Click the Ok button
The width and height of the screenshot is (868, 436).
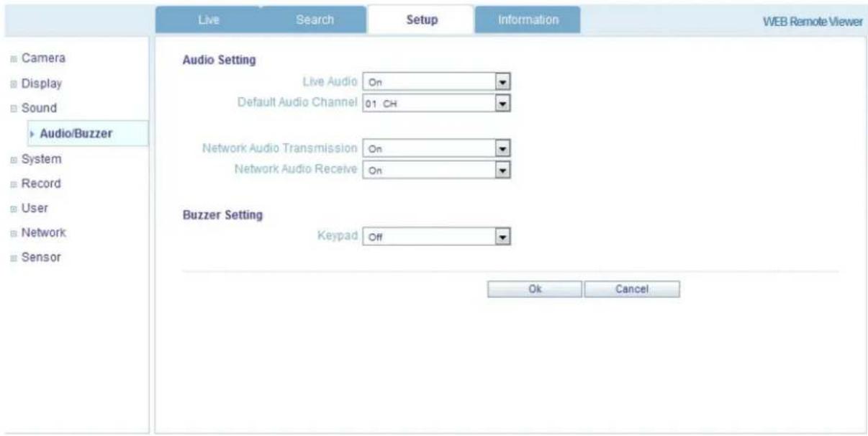click(x=535, y=289)
